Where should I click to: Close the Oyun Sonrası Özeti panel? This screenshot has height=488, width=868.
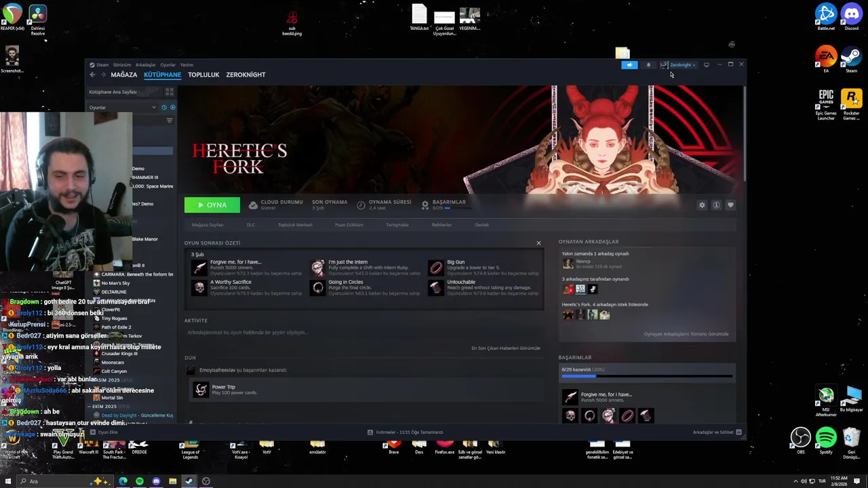(x=538, y=243)
